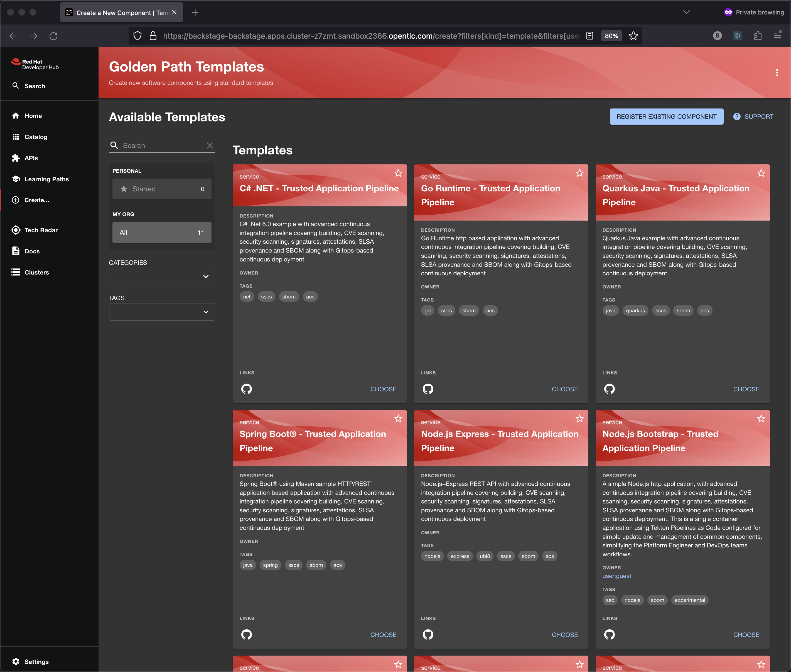The width and height of the screenshot is (791, 672).
Task: Bookmark this page with the star icon
Action: coord(633,36)
